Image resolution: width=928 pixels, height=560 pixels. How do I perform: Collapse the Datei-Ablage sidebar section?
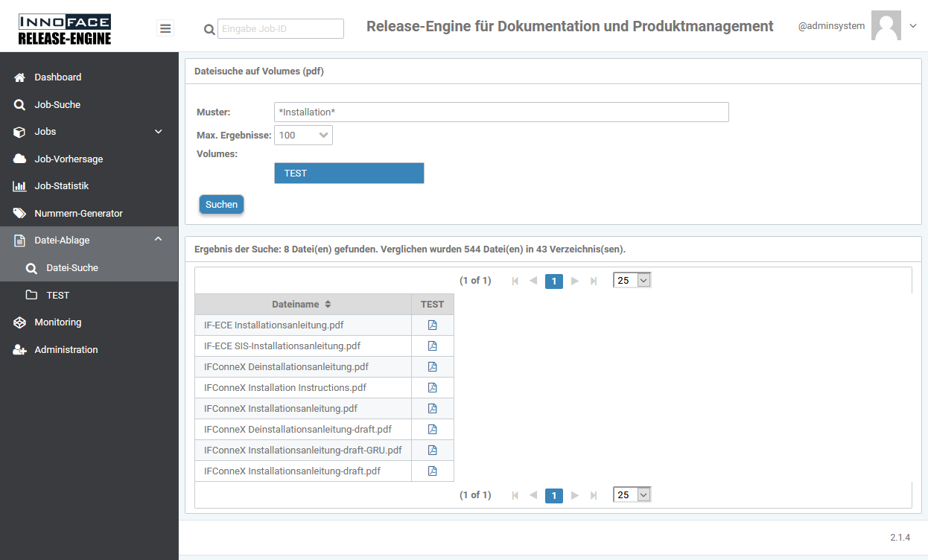point(158,240)
